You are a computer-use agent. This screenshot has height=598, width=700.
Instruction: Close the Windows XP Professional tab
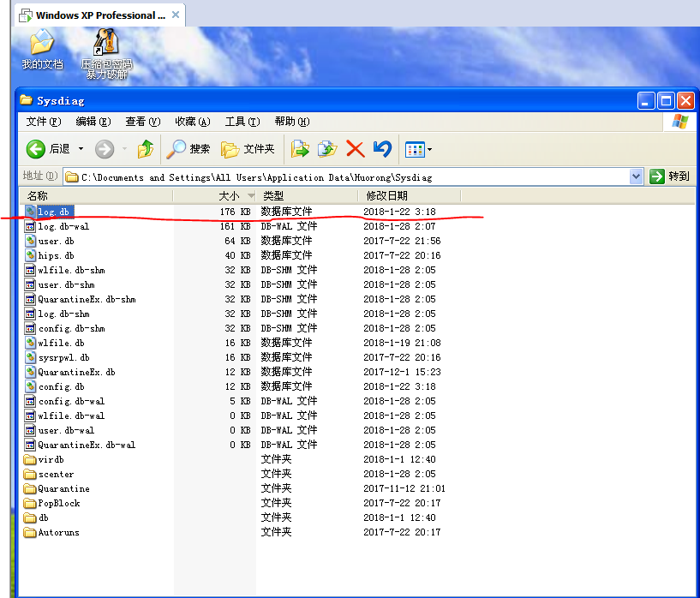(176, 15)
